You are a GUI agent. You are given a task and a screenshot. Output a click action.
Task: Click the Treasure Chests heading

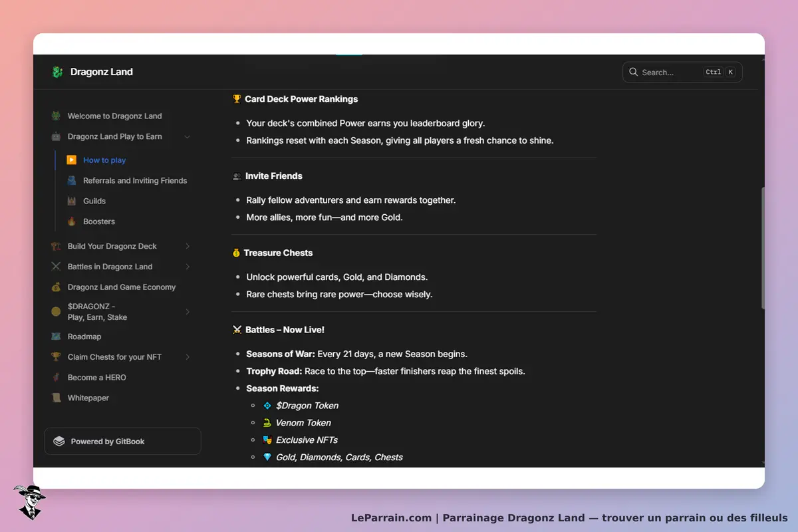(x=278, y=253)
